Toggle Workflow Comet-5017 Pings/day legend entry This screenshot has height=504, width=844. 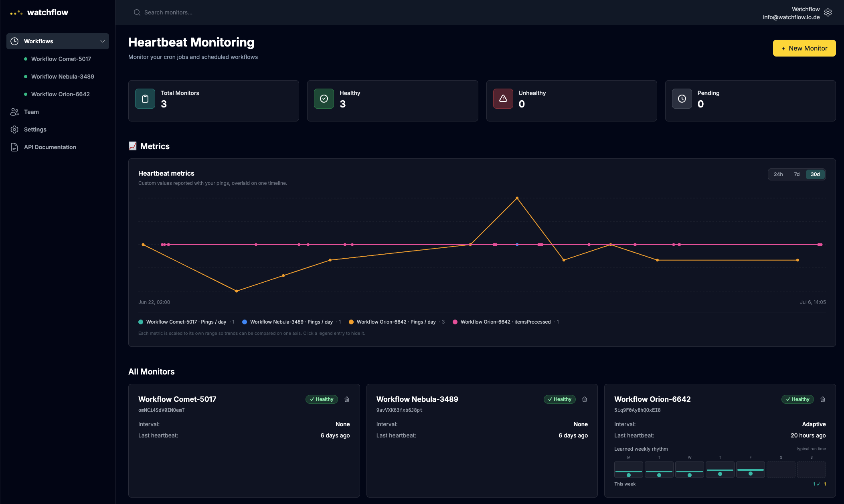tap(186, 322)
